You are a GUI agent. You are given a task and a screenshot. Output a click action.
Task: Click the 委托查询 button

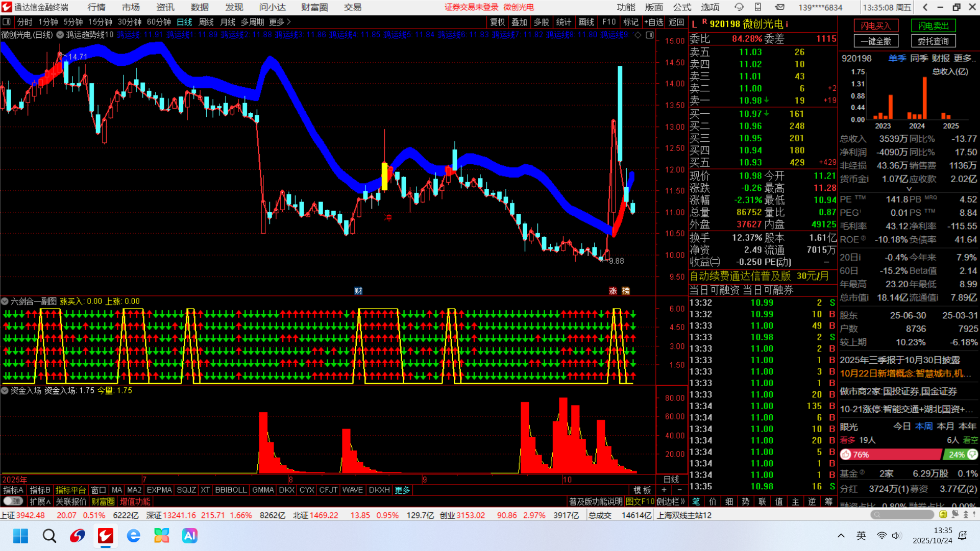[933, 41]
